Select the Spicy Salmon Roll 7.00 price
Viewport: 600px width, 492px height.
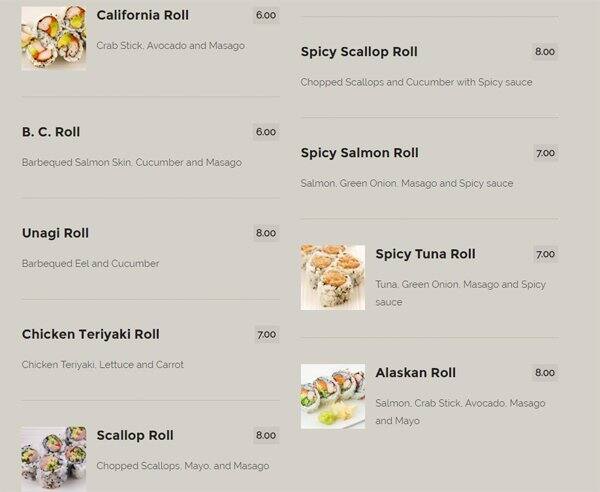pos(545,153)
